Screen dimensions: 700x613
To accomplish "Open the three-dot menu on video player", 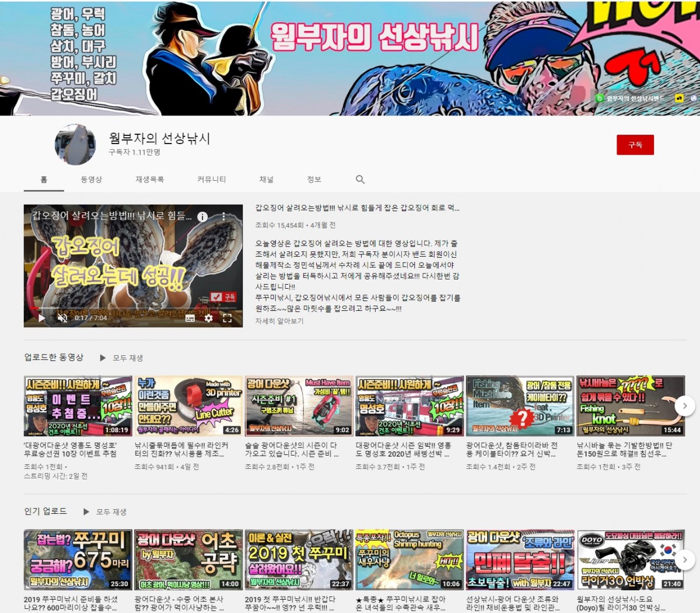I will (223, 217).
